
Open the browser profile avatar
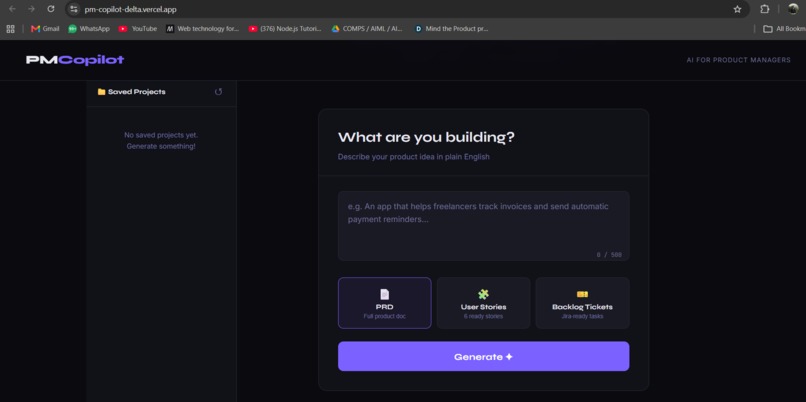pos(793,9)
